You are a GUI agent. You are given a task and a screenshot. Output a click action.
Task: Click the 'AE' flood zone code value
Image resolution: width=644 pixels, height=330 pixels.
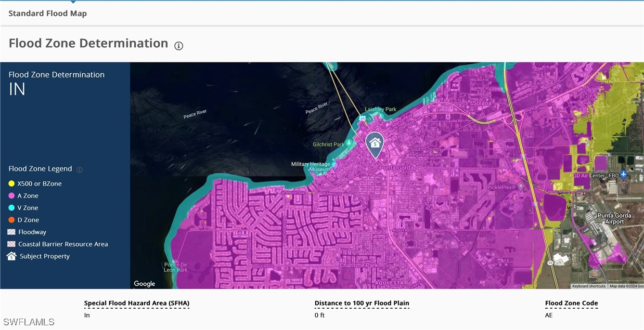(x=549, y=315)
